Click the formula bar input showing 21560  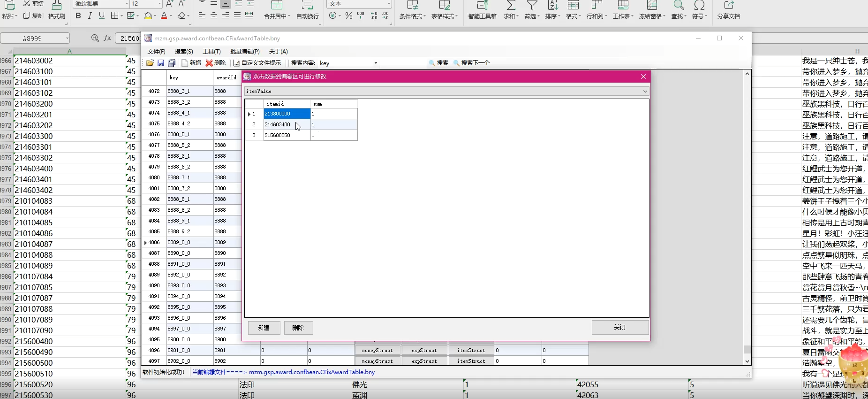[x=128, y=38]
